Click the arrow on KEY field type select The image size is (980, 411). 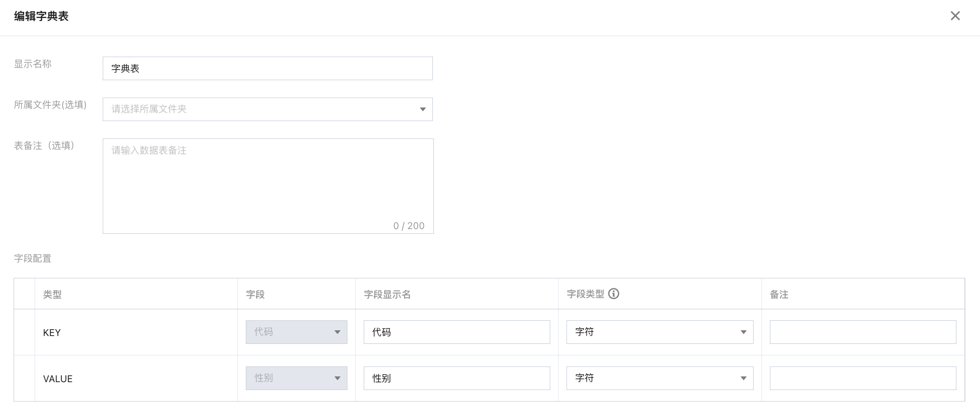coord(743,332)
